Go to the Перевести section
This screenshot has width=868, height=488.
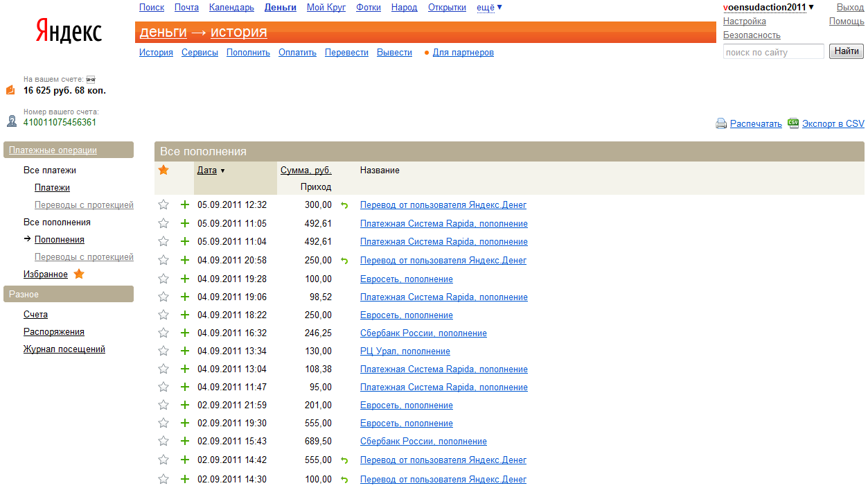coord(346,52)
